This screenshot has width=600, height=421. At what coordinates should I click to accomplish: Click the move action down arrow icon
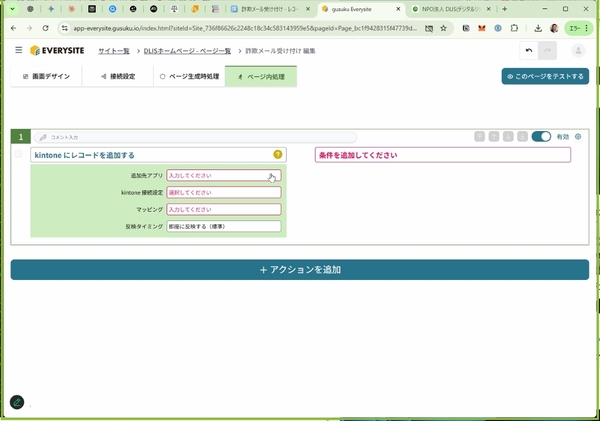click(x=508, y=136)
